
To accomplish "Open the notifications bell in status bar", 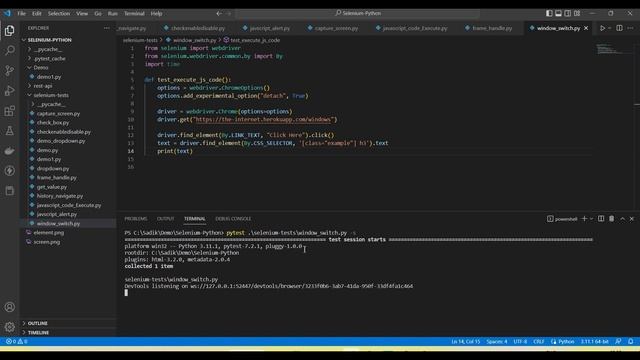I will (631, 341).
